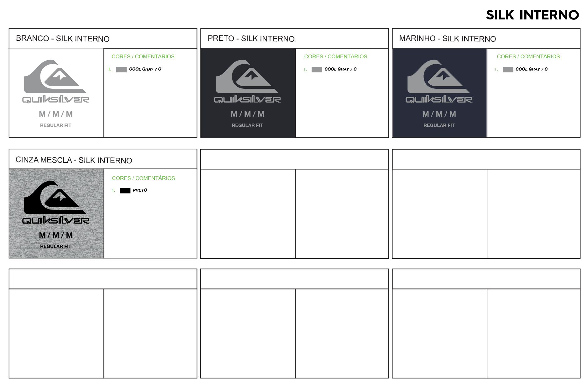Click the Quiksilver wordmark in MARINHO panel

coord(439,99)
